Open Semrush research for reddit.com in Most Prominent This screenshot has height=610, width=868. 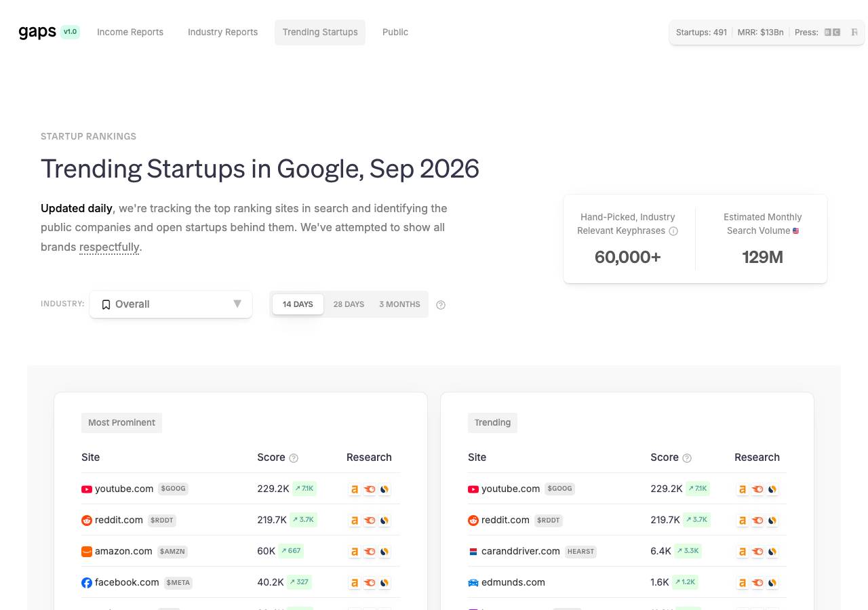tap(370, 520)
